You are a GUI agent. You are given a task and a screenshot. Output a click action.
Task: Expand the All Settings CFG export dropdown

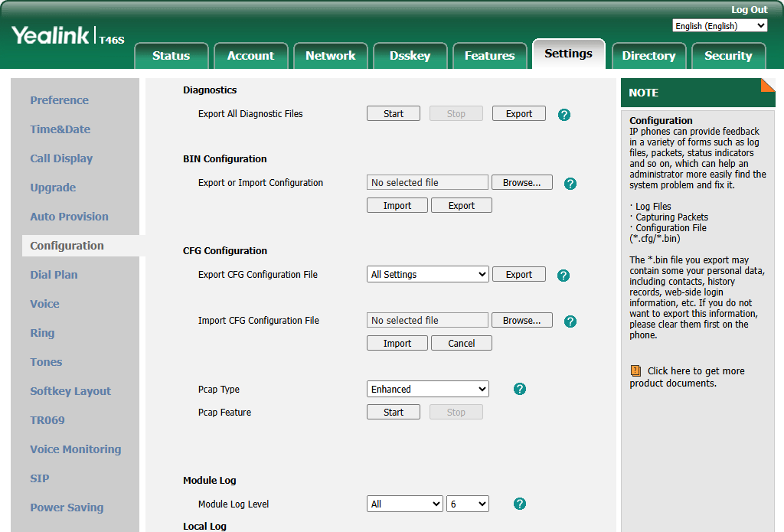427,274
